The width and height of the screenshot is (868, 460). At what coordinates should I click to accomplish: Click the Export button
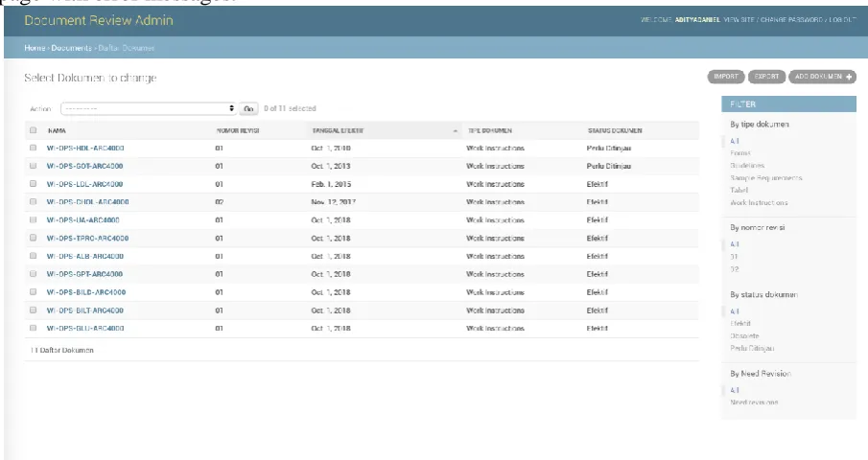(766, 77)
